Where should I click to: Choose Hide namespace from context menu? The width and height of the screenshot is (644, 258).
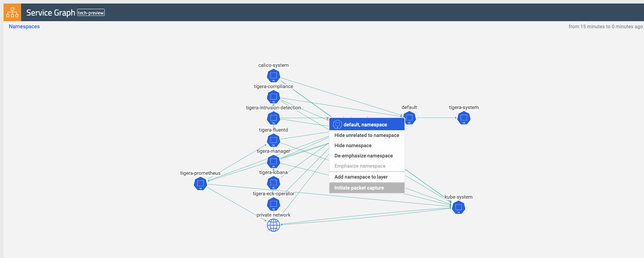pos(367,145)
